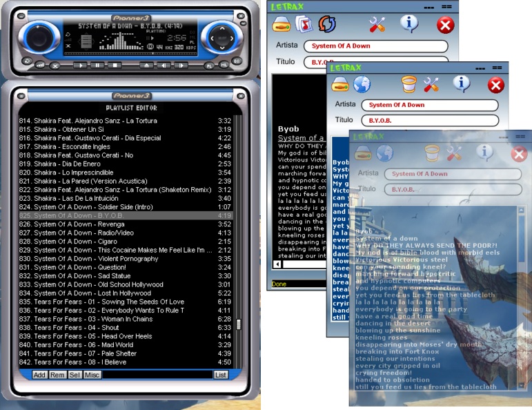The image size is (532, 410).
Task: Open the Rem menu in the playlist editor
Action: (57, 375)
